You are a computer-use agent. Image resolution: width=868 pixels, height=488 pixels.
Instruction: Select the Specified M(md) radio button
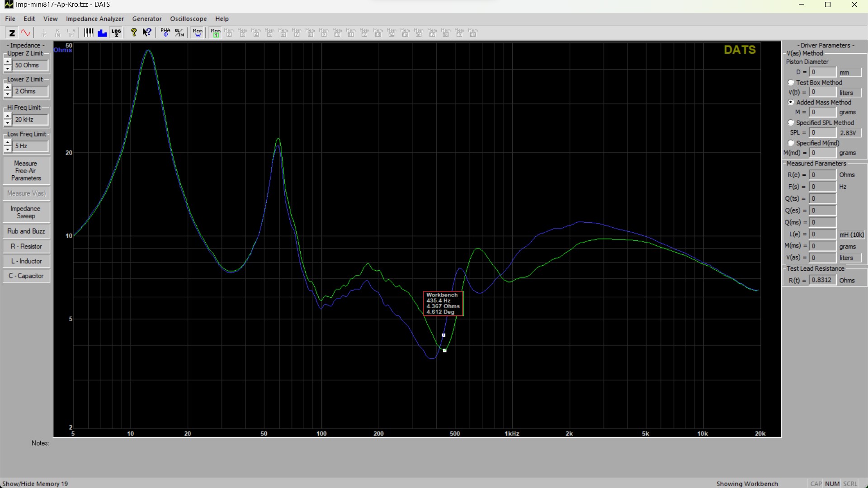point(791,143)
